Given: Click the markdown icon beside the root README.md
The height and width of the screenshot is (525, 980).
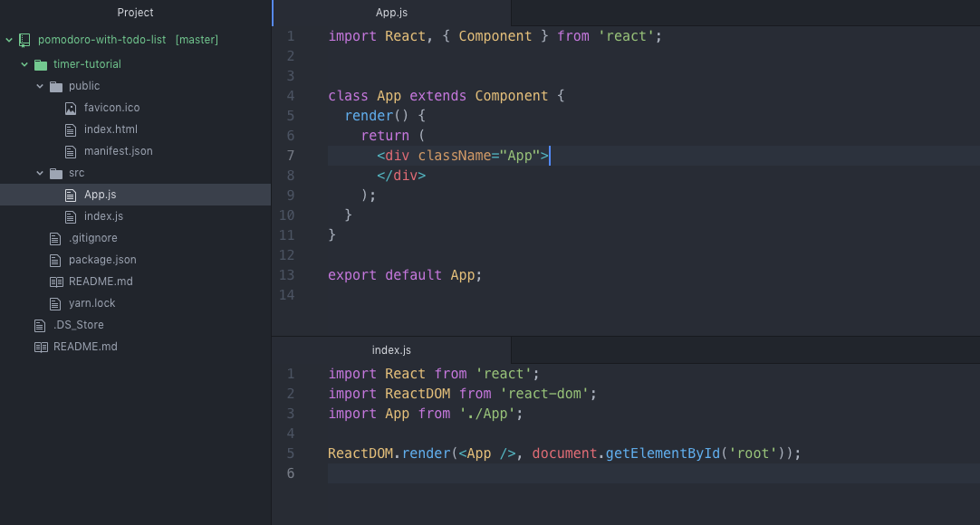Looking at the screenshot, I should pos(40,346).
